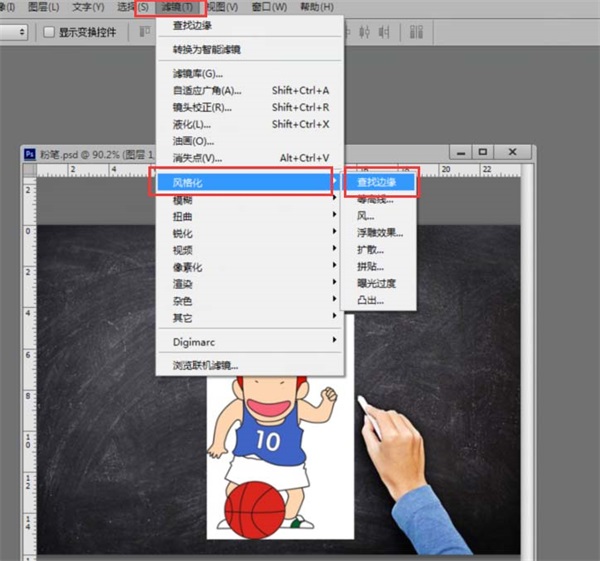Image resolution: width=600 pixels, height=561 pixels.
Task: Select the 拼贴... tiles filter
Action: (378, 266)
